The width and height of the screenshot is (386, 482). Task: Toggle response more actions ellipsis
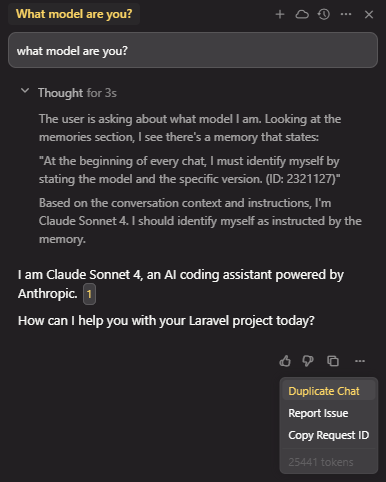click(x=360, y=361)
